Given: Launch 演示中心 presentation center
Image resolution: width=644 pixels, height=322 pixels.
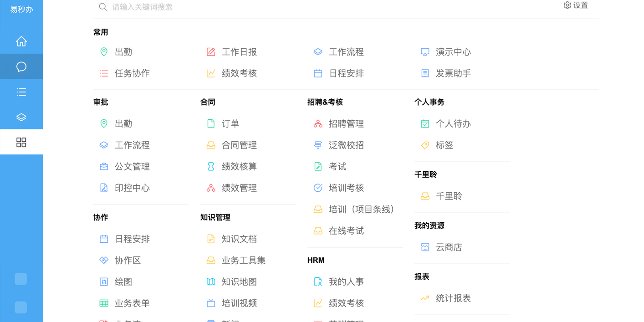Looking at the screenshot, I should pos(453,52).
